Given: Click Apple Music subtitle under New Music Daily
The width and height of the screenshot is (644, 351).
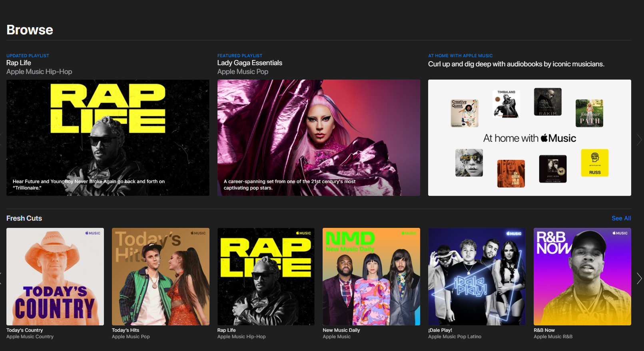Looking at the screenshot, I should (x=337, y=337).
